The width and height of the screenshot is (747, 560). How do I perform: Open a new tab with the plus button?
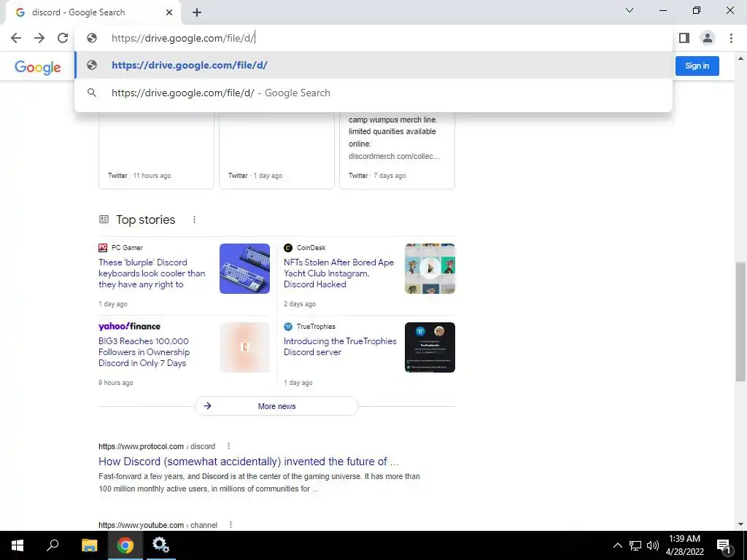pos(197,13)
